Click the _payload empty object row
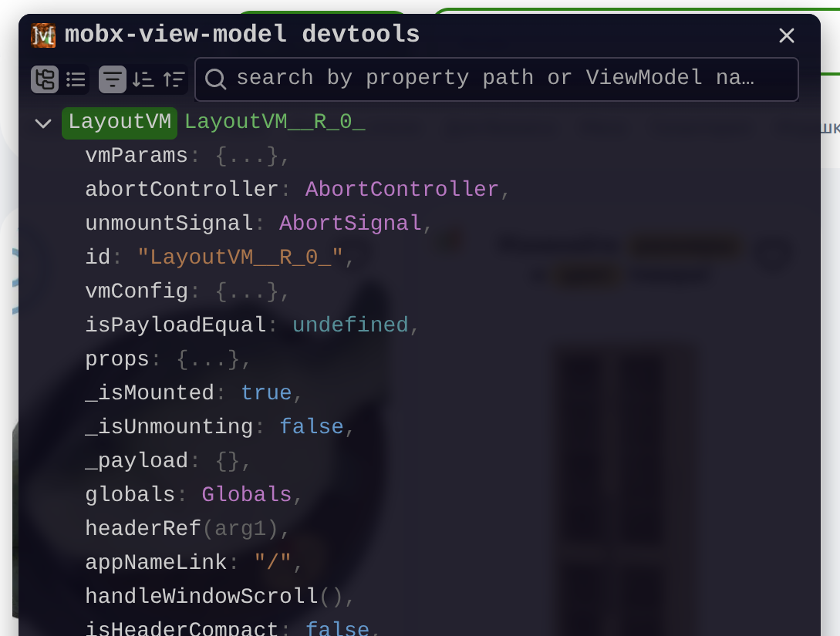The image size is (840, 636). pos(167,461)
